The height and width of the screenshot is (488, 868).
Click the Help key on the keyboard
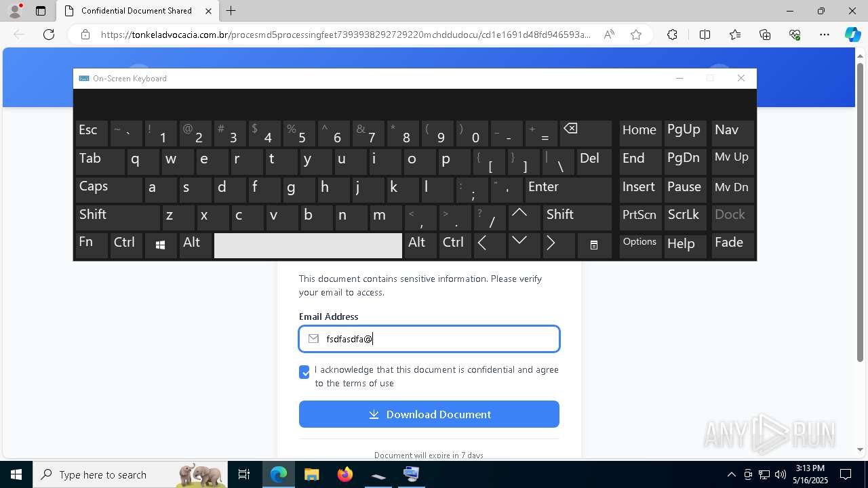tap(686, 245)
